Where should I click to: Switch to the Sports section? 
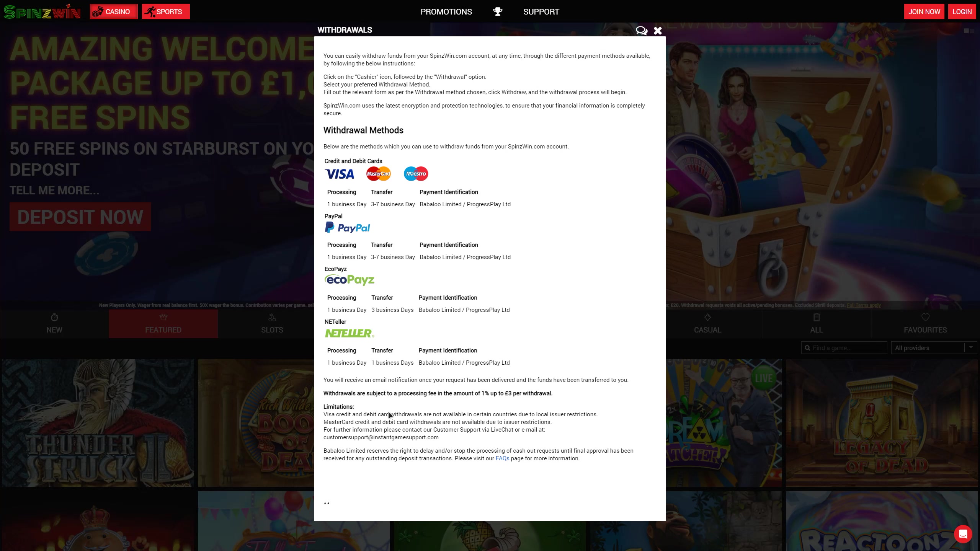click(x=165, y=11)
